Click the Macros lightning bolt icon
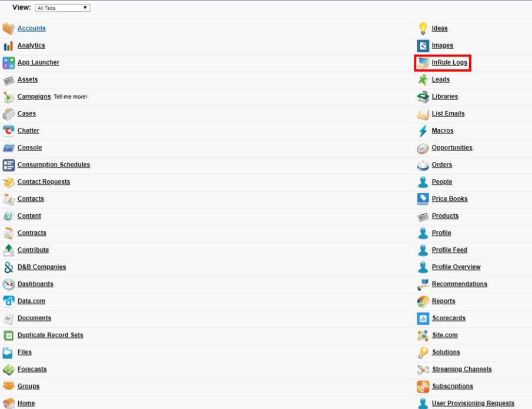This screenshot has height=409, width=532. pyautogui.click(x=423, y=131)
